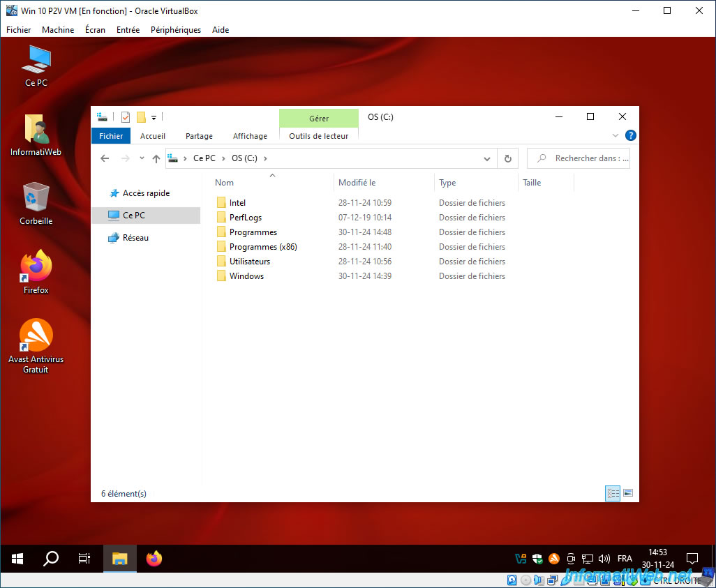Expand the address bar history dropdown
Viewport: 716px width, 588px height.
[x=487, y=158]
